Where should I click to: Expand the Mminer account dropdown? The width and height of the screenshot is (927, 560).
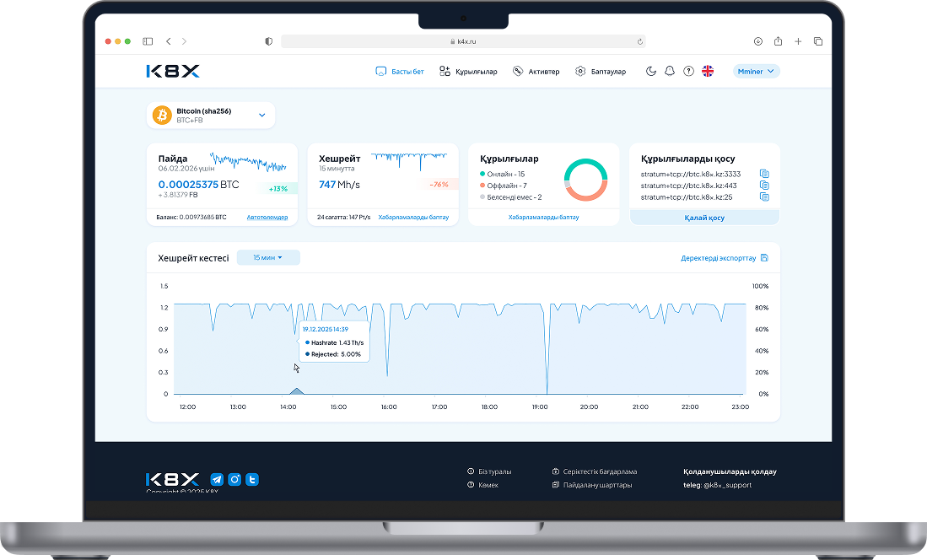click(756, 72)
